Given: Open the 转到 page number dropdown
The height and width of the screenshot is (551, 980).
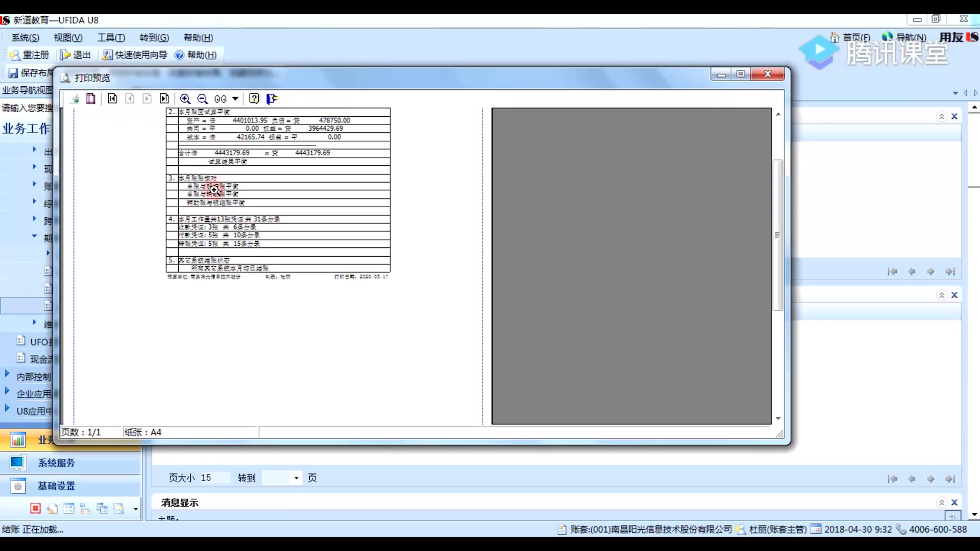Looking at the screenshot, I should [296, 478].
